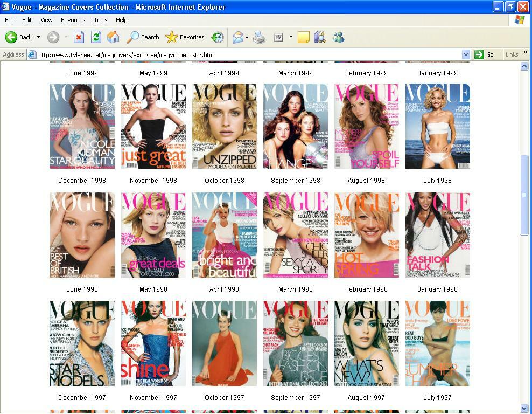This screenshot has height=414, width=532.
Task: Expand the address bar dropdown
Action: 466,54
